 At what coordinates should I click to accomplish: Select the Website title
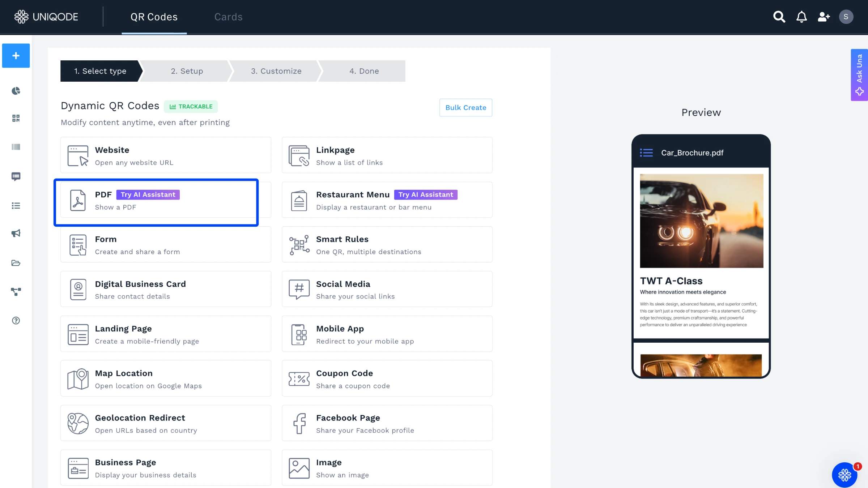pos(112,150)
